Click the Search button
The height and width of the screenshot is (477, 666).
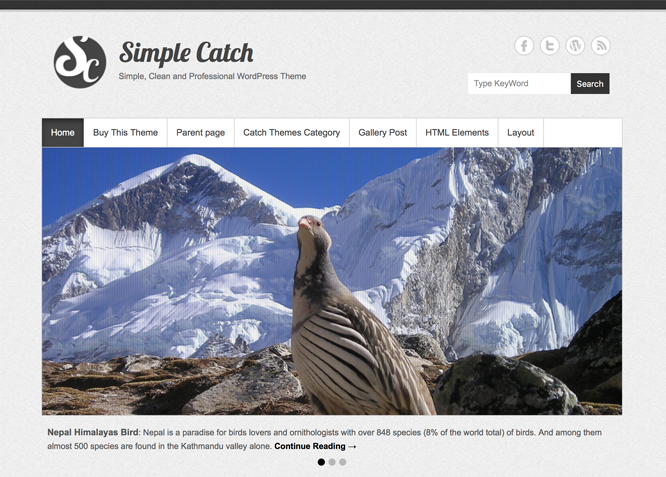coord(590,84)
